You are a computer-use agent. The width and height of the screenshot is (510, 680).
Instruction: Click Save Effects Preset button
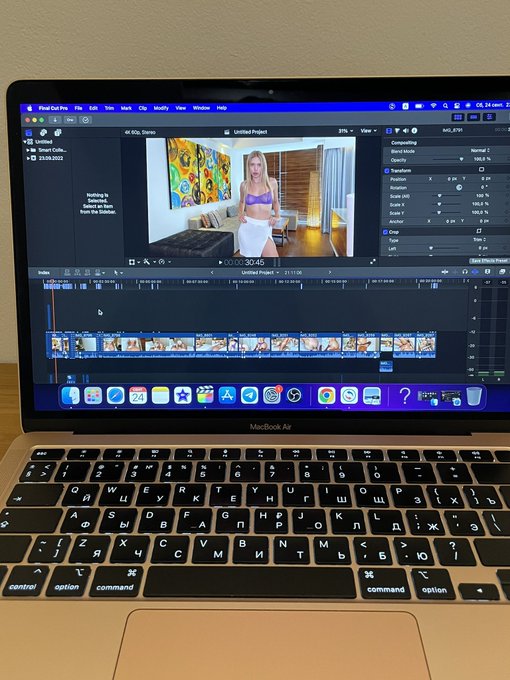tap(489, 261)
